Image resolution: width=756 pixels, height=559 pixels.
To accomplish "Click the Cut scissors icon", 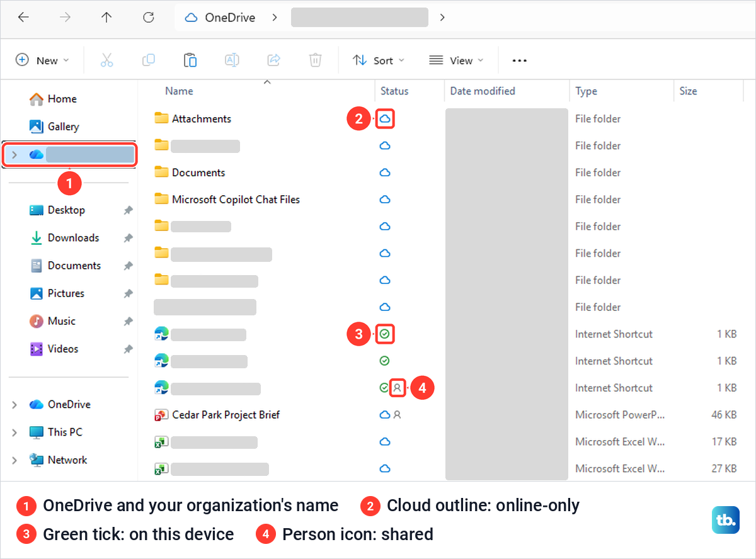I will 106,60.
